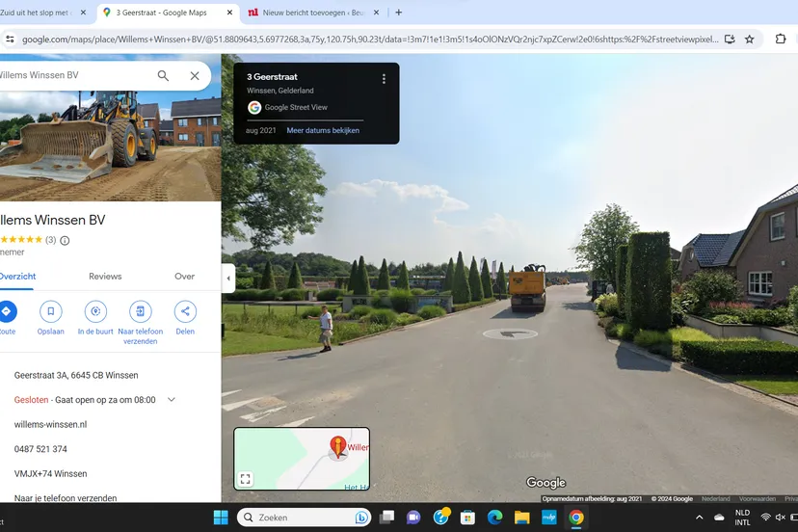
Task: Expand the minimap to full screen
Action: [x=246, y=479]
